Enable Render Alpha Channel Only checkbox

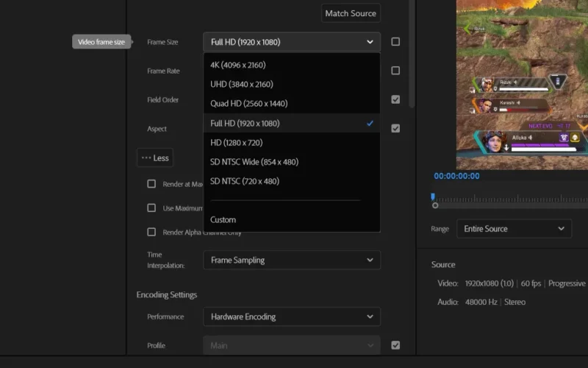tap(151, 232)
